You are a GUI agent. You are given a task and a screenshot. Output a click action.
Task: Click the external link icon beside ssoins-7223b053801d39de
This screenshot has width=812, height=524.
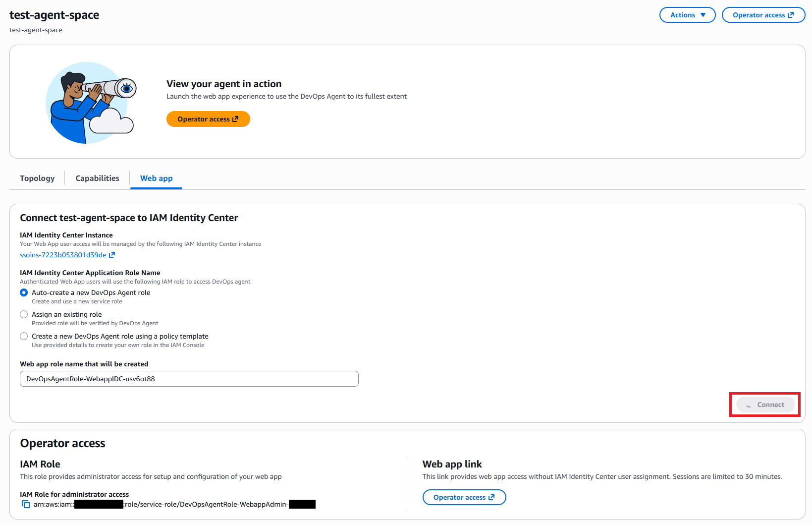click(113, 255)
